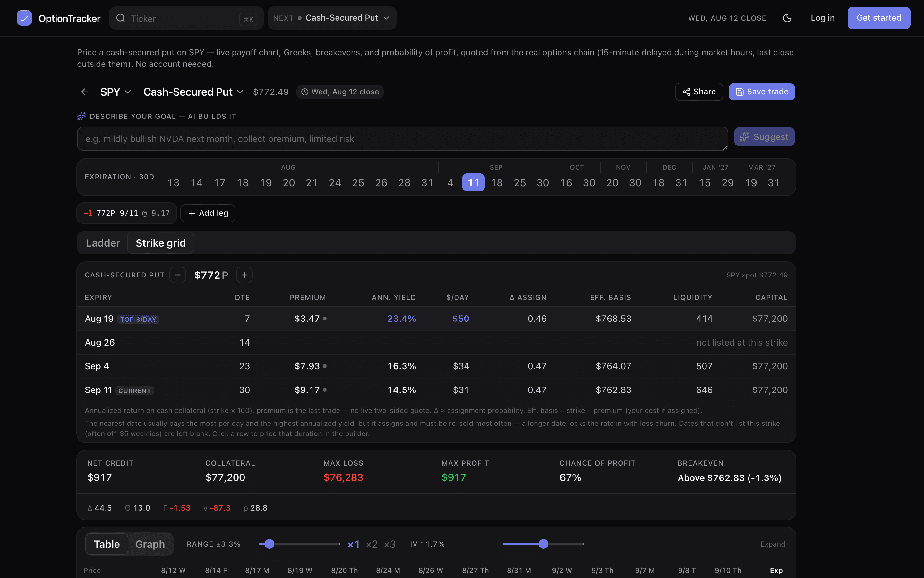This screenshot has width=924, height=578.
Task: Click the 8/19 W column header
Action: 300,570
